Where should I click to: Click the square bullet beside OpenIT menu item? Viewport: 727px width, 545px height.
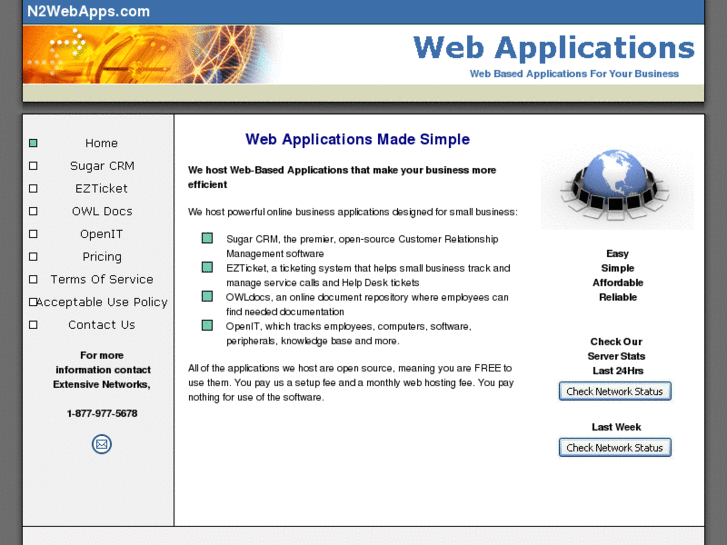[33, 234]
